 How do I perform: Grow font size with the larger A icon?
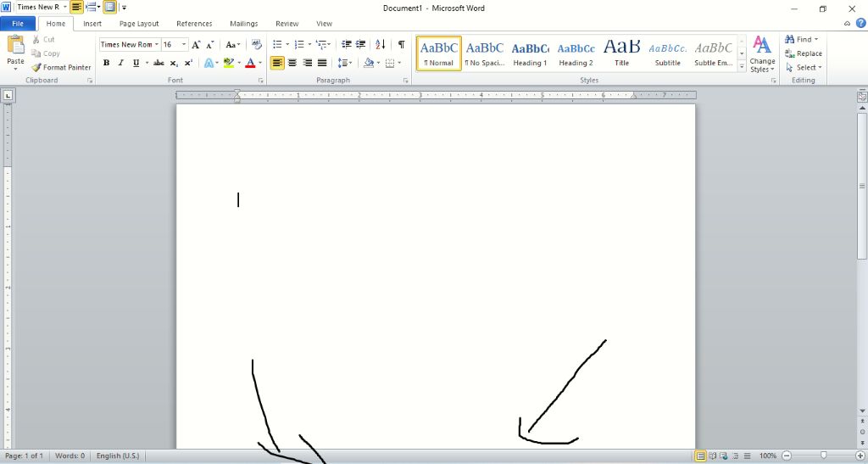(196, 45)
